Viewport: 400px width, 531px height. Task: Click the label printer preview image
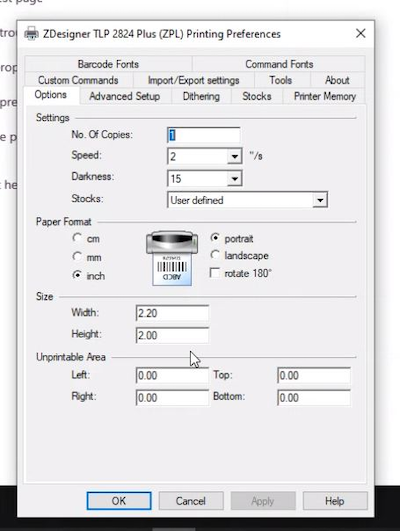(172, 258)
